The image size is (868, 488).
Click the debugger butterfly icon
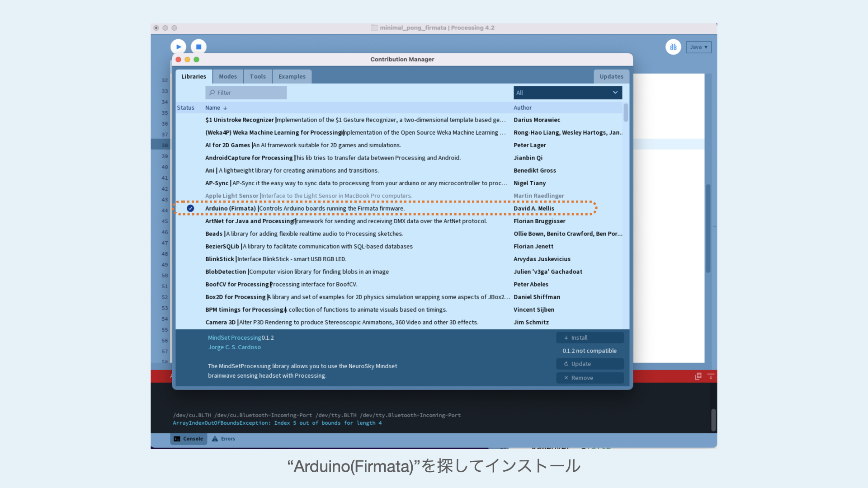pos(673,47)
